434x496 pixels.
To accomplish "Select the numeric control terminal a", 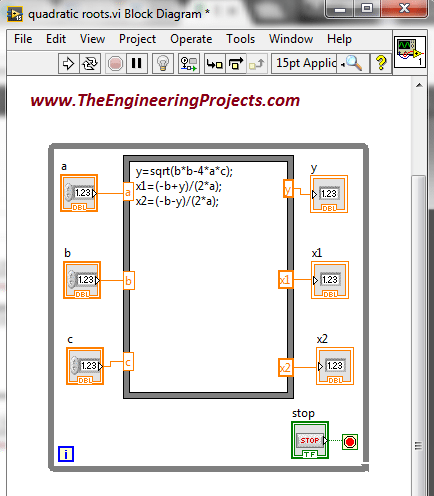I will click(x=79, y=193).
